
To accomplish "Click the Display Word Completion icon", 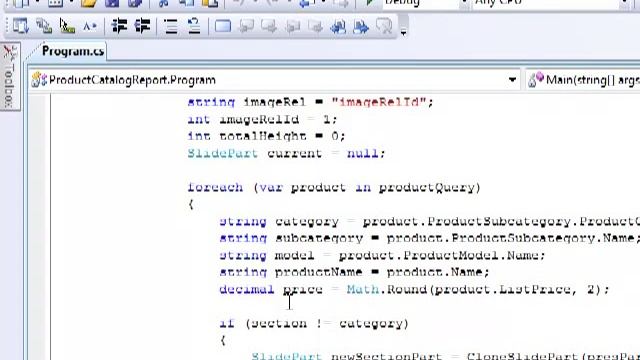I will click(90, 27).
